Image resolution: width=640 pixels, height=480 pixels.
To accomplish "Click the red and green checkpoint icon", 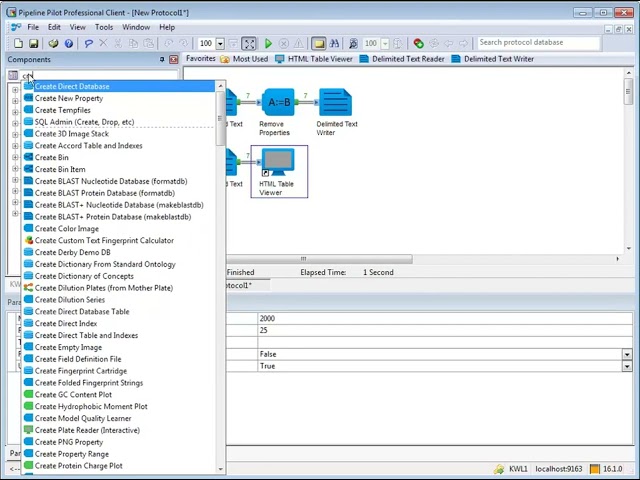I will tap(418, 43).
